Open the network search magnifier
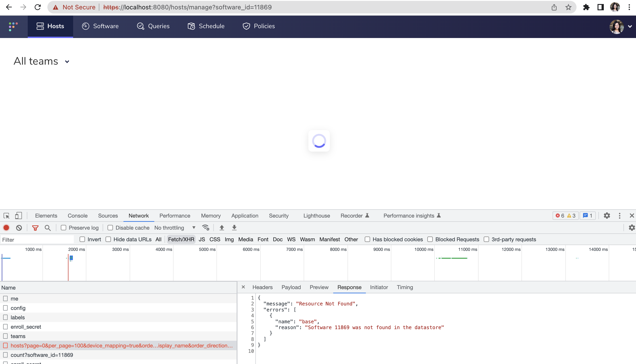The image size is (636, 364). tap(47, 228)
